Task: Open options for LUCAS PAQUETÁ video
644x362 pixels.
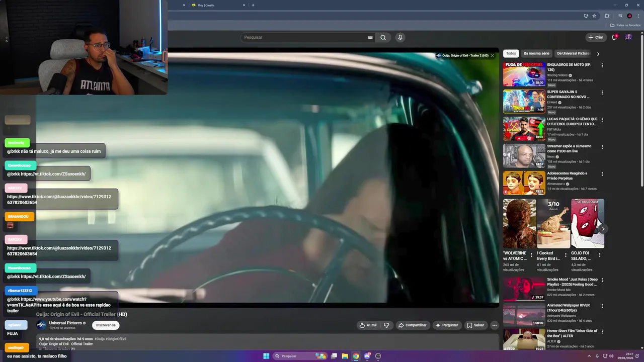Action: point(602,120)
